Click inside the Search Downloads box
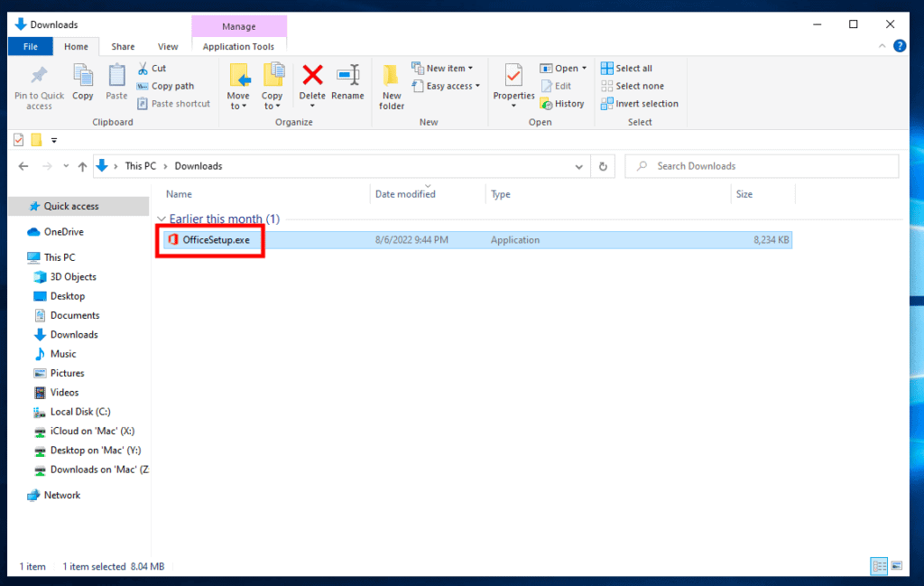This screenshot has height=586, width=924. 762,166
